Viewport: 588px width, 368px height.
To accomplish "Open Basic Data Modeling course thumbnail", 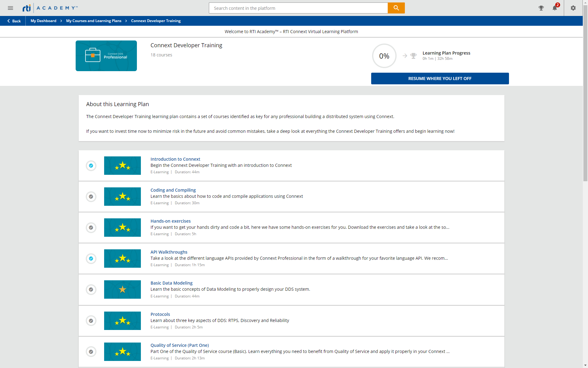I will coord(123,289).
